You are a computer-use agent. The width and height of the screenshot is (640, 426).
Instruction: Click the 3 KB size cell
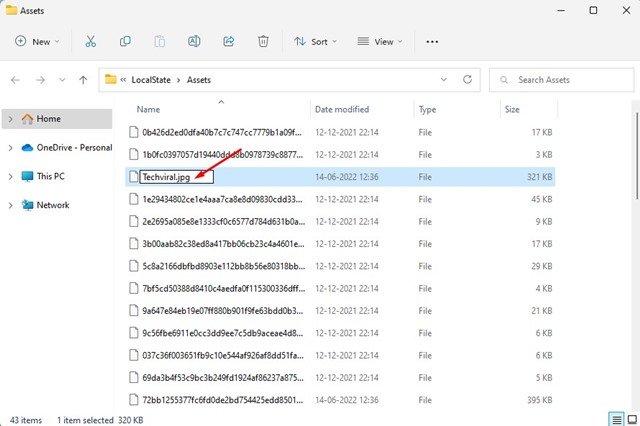[x=544, y=155]
